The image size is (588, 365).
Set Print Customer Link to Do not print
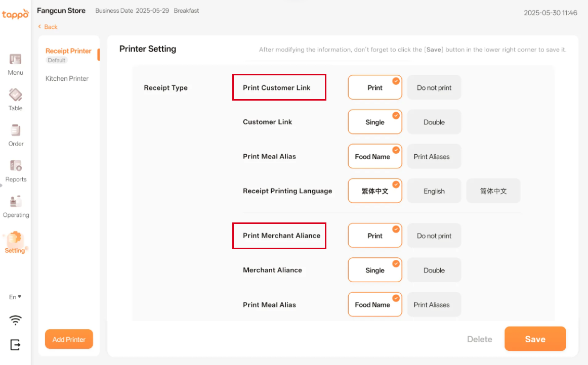(x=434, y=88)
